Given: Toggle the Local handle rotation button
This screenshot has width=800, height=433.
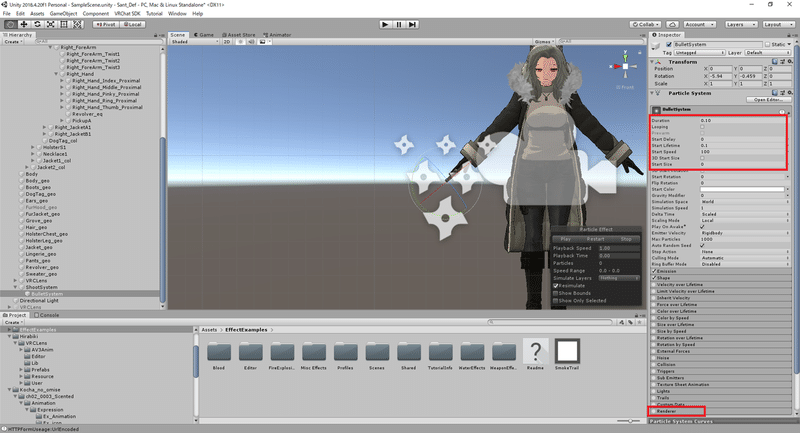Looking at the screenshot, I should (133, 24).
